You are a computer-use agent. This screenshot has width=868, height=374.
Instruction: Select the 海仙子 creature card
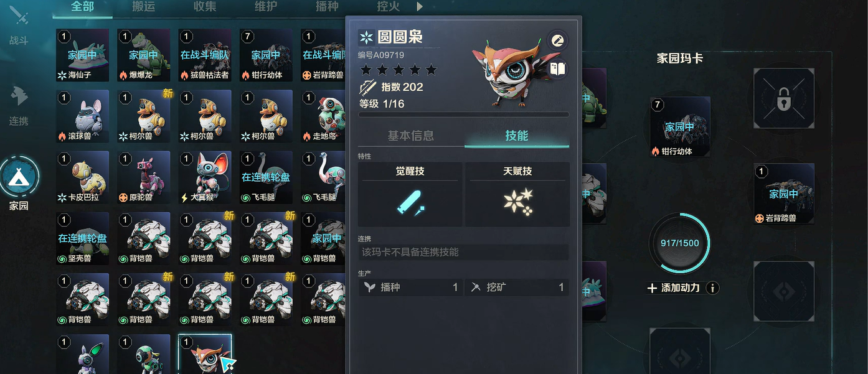click(x=82, y=55)
